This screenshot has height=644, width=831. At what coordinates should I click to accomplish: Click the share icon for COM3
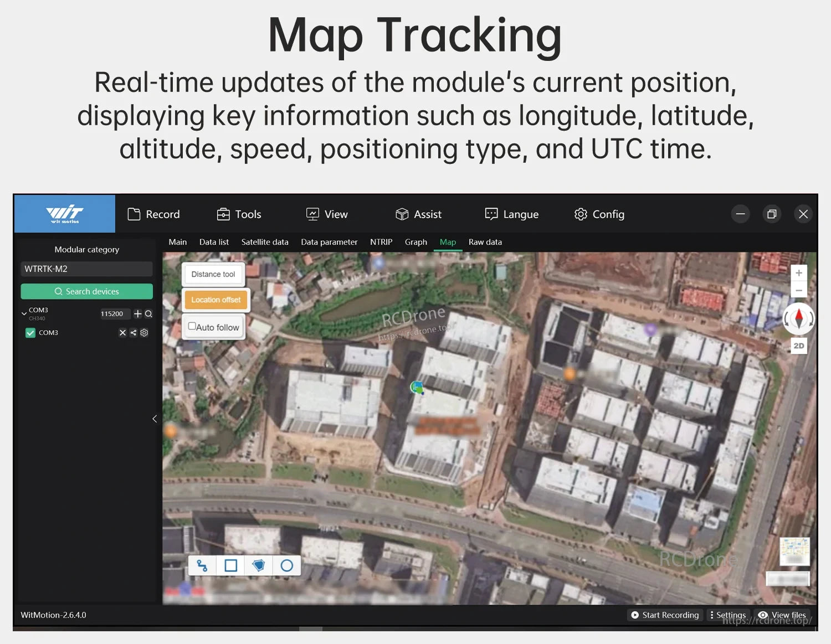click(133, 333)
